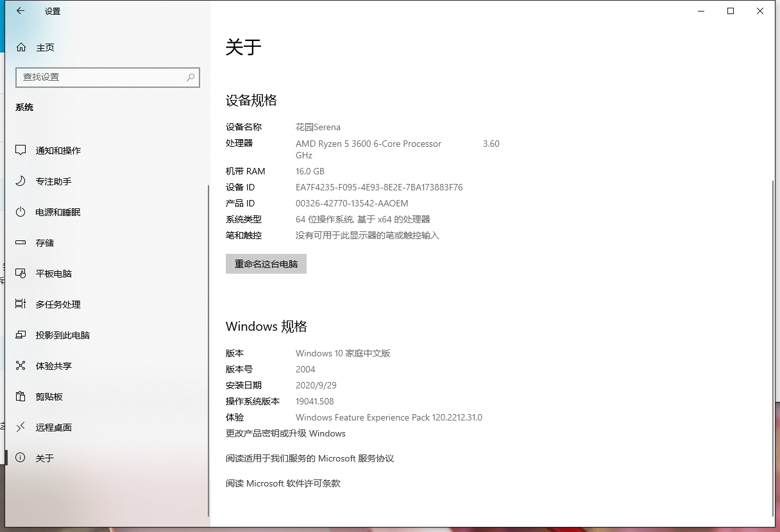Switch to 平板电脑 settings
This screenshot has height=532, width=780.
(x=54, y=274)
